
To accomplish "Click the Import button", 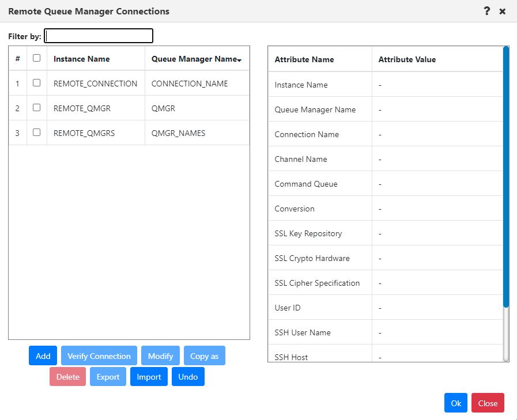I will pyautogui.click(x=149, y=376).
